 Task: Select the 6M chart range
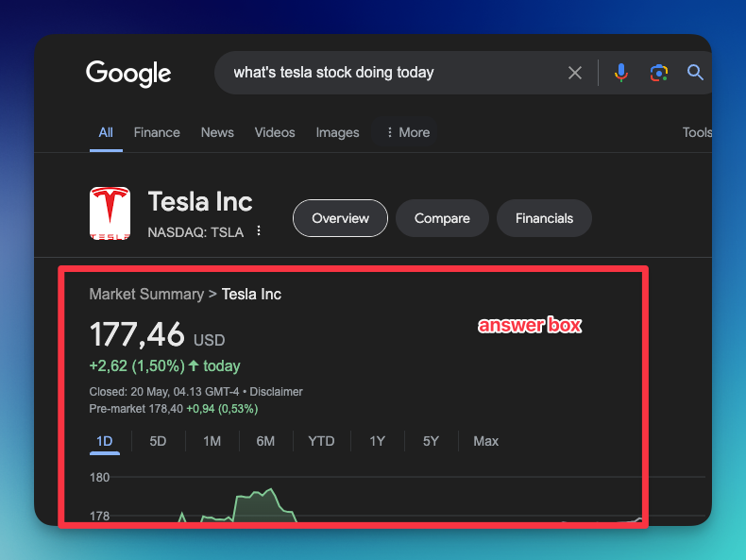265,441
